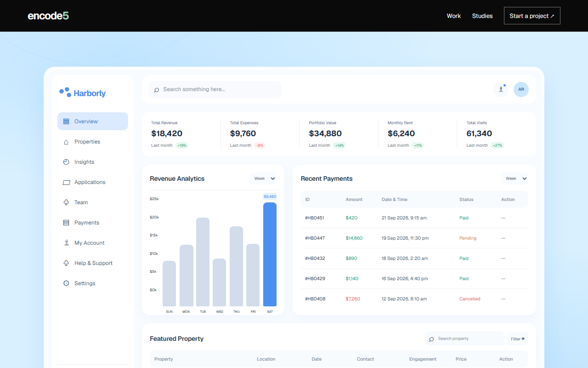
Task: Click the magnifier in Search property field
Action: pos(431,339)
